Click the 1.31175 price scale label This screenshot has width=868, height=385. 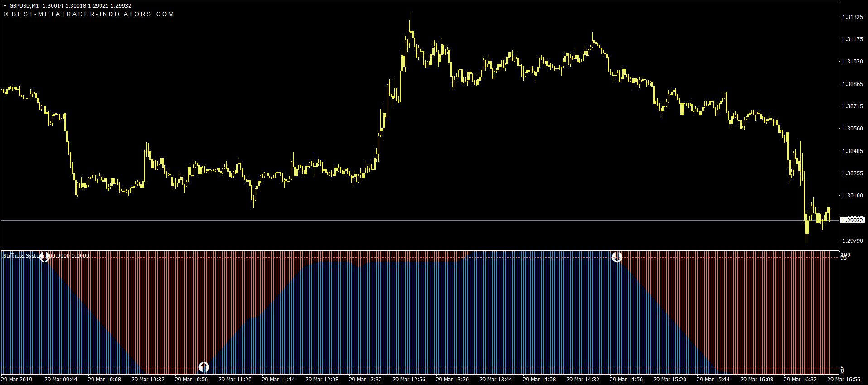click(852, 39)
